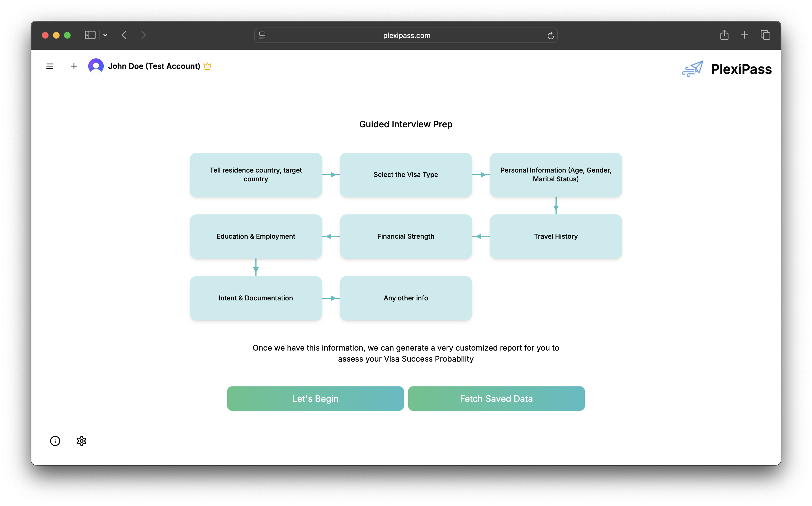Click the plexipass.com address field
This screenshot has height=506, width=812.
click(x=406, y=36)
